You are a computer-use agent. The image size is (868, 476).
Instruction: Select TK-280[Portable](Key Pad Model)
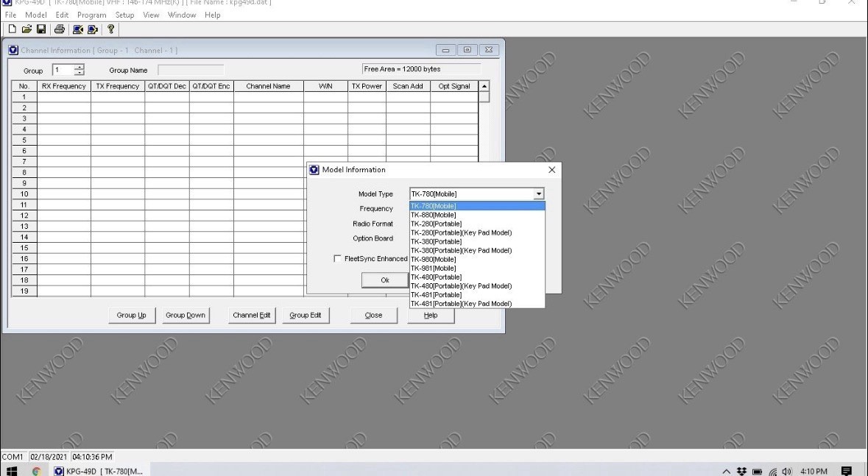point(477,232)
